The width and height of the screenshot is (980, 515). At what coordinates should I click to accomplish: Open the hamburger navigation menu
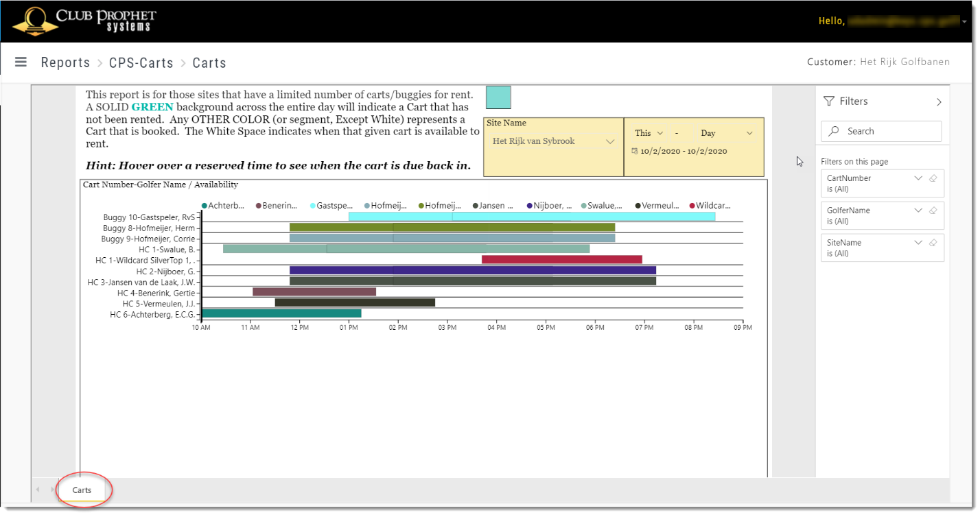click(21, 62)
